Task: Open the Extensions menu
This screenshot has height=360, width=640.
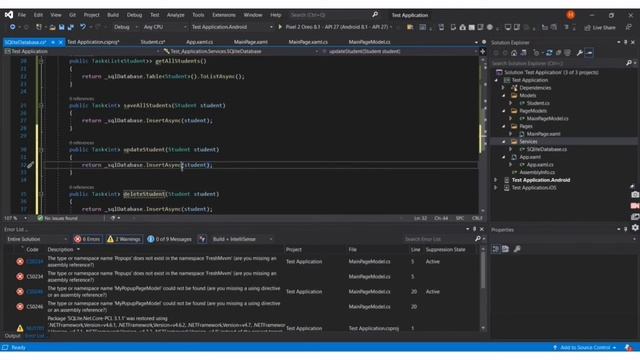Action: coord(224,15)
